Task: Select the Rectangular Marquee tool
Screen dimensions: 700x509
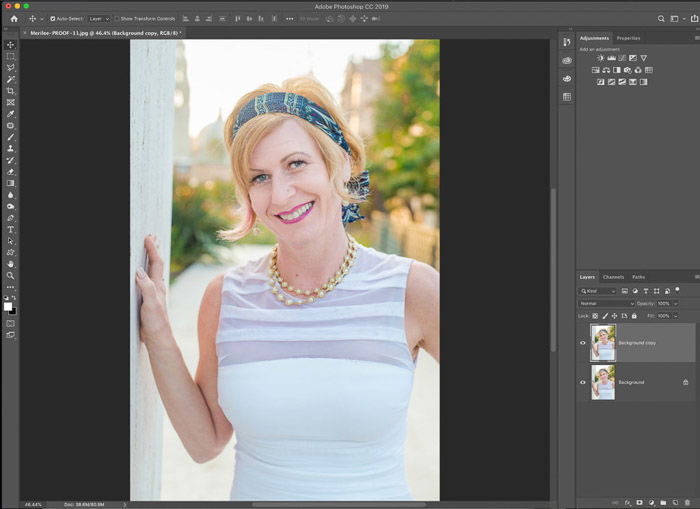Action: tap(10, 56)
